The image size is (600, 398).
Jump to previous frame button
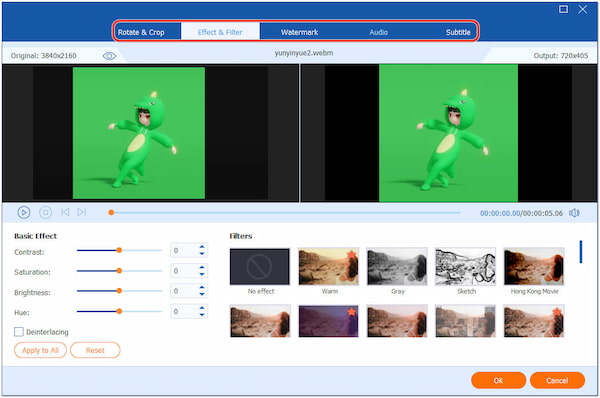[65, 212]
